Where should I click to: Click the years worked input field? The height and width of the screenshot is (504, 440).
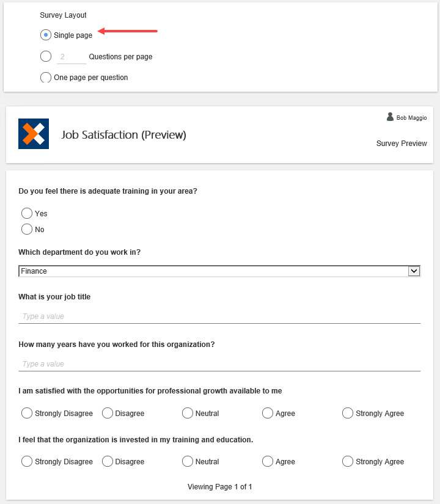220,363
